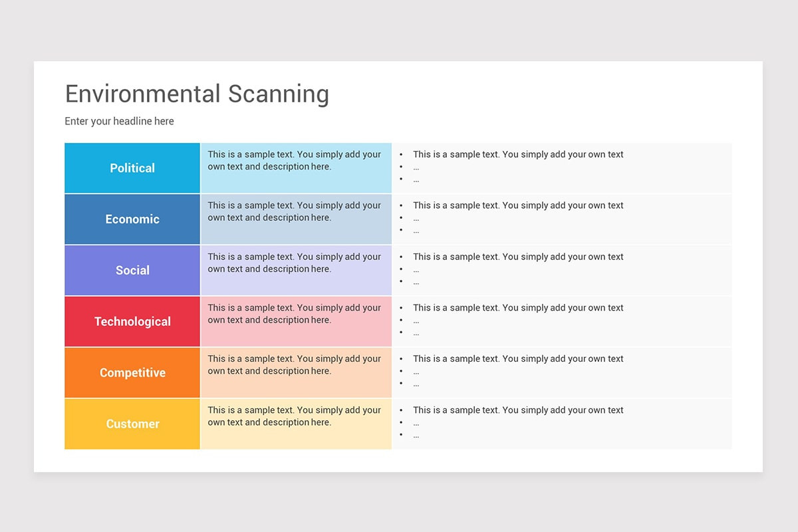Click the Technological row description text
The image size is (798, 532).
pyautogui.click(x=295, y=314)
